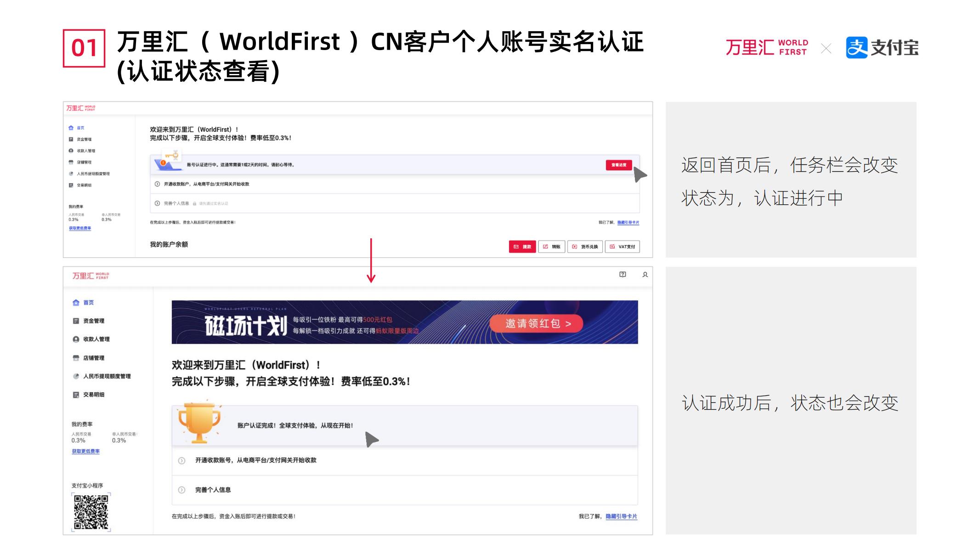The height and width of the screenshot is (551, 980).
Task: Click the 磁场计划 promotional banner title
Action: [x=246, y=326]
